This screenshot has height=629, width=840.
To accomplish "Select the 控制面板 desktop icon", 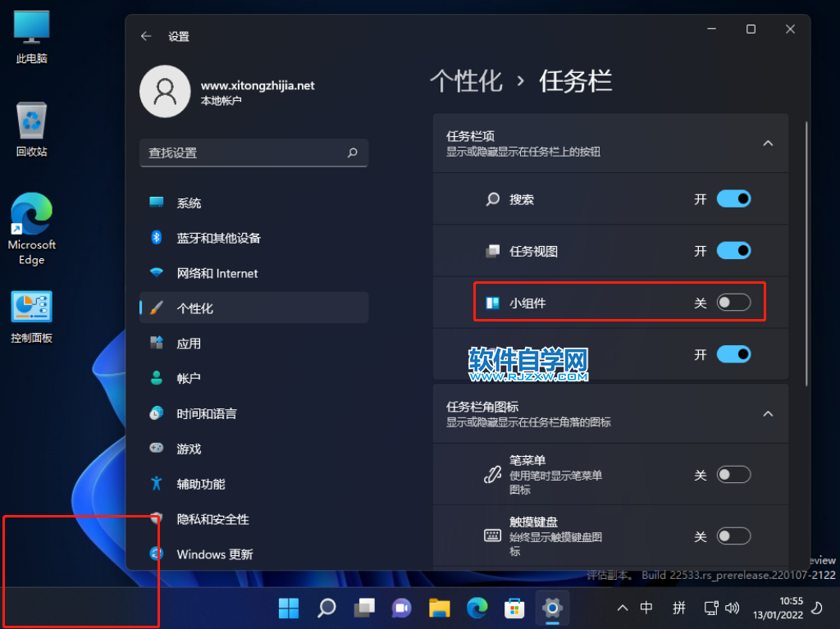I will point(32,317).
